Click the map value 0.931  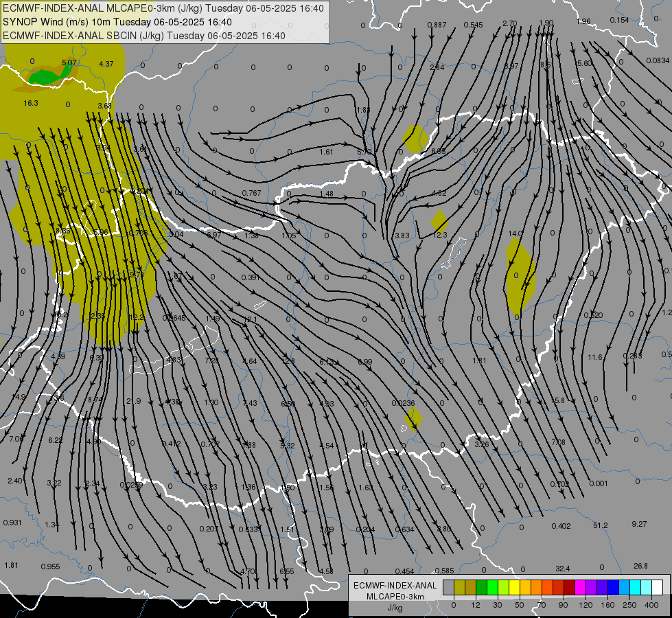point(12,523)
